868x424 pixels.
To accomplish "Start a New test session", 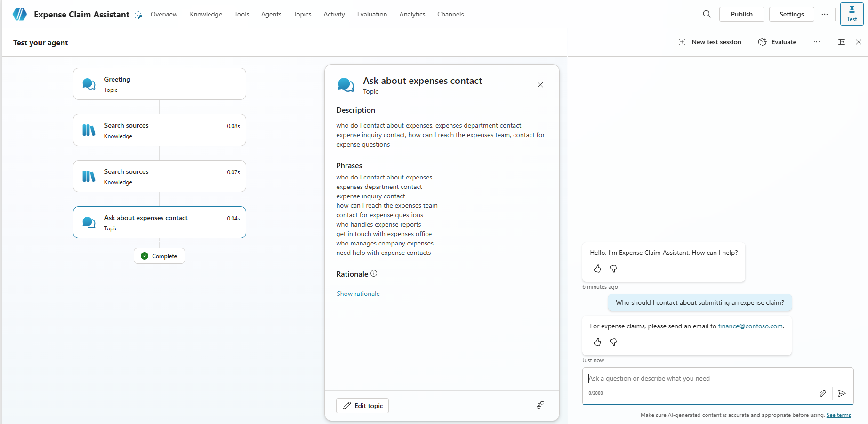I will 710,42.
